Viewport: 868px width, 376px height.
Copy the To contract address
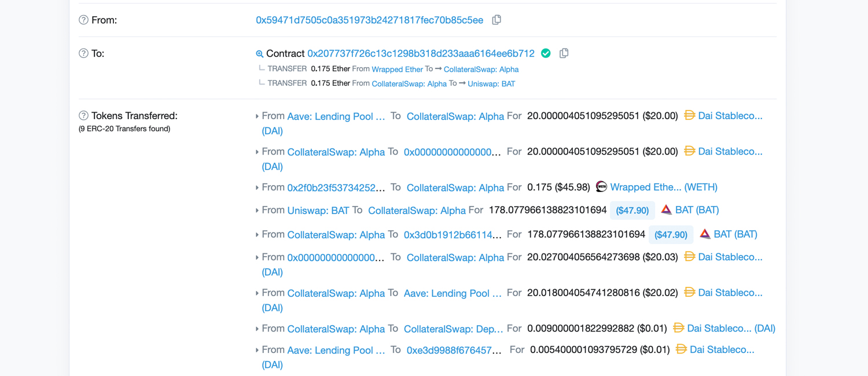pyautogui.click(x=564, y=53)
